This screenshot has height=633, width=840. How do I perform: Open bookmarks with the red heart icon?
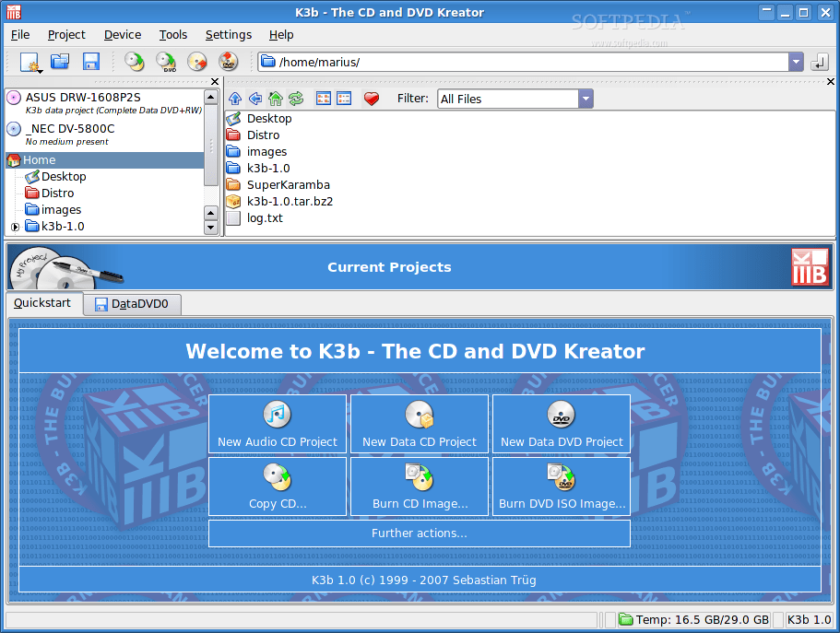tap(372, 99)
